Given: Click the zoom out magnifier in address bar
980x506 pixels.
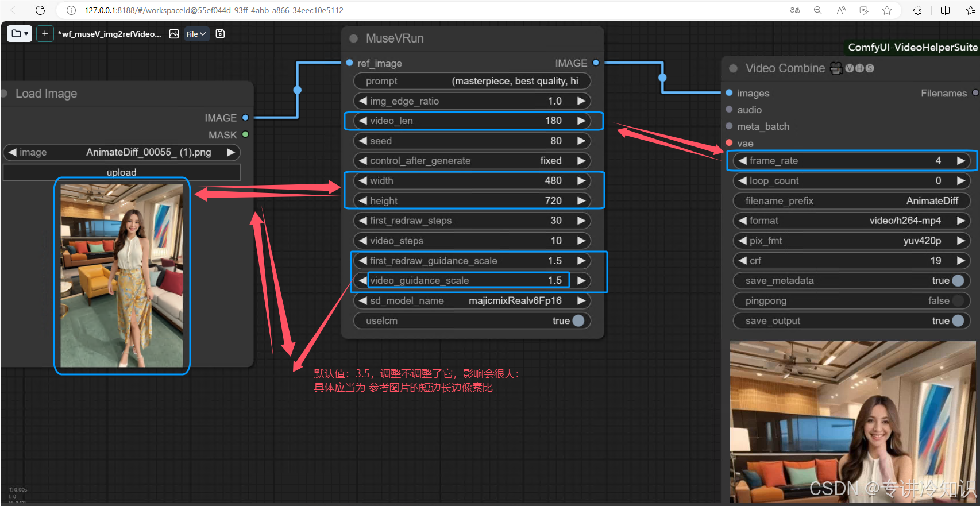Looking at the screenshot, I should tap(818, 10).
